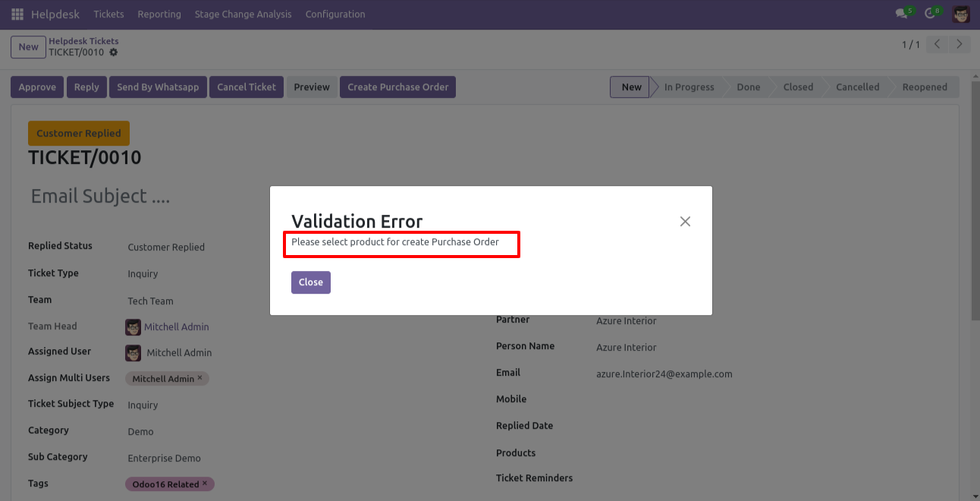The image size is (980, 501).
Task: Go to previous record arrow
Action: tap(938, 45)
